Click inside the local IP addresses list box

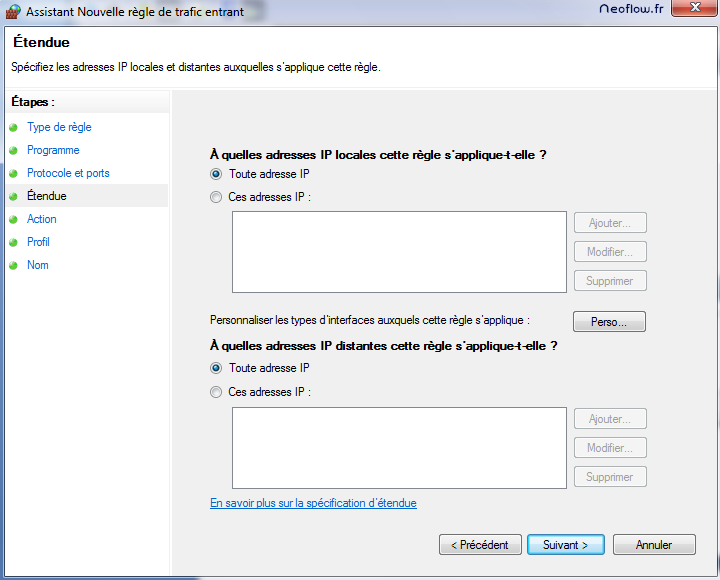[x=399, y=251]
